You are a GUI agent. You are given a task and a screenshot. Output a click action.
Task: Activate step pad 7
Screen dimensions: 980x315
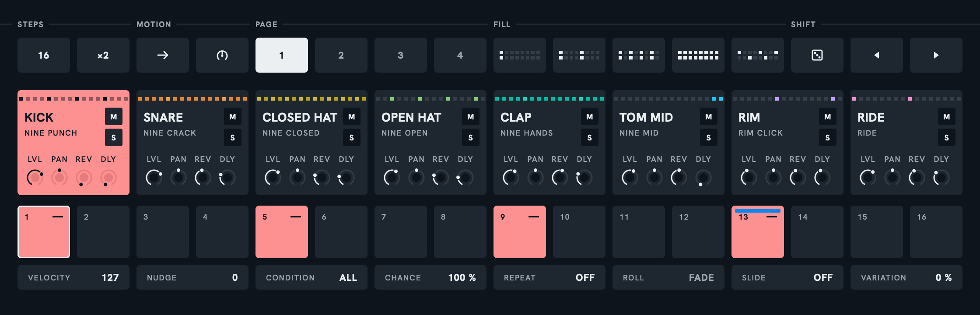(401, 232)
